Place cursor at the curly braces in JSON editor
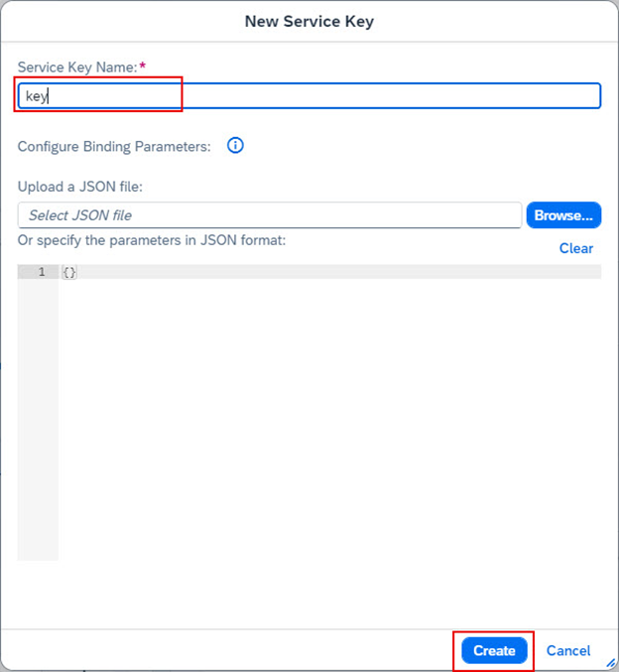 coord(69,272)
